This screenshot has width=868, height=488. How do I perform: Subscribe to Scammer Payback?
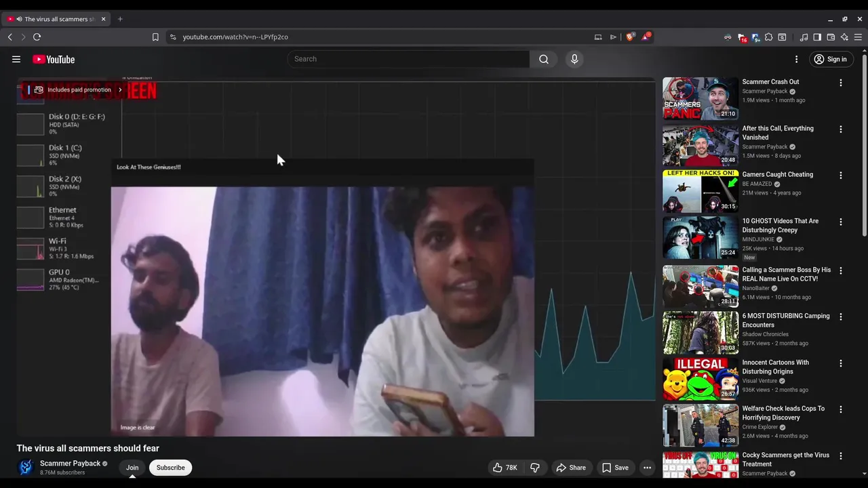click(x=171, y=468)
